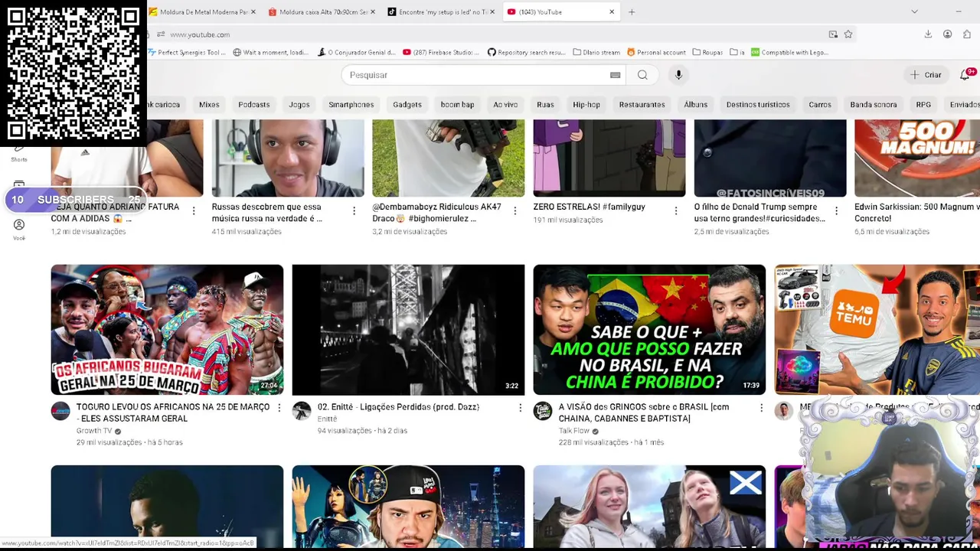The height and width of the screenshot is (551, 980).
Task: Play the 500 Magnum short thumbnail
Action: point(917,158)
